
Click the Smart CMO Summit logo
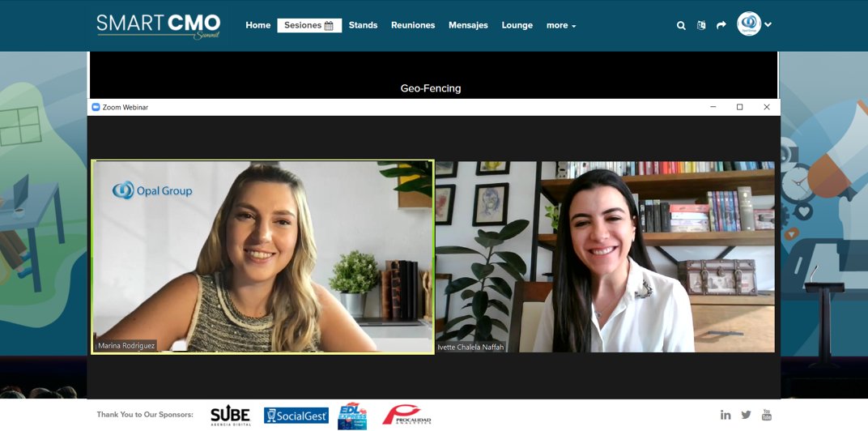tap(159, 25)
